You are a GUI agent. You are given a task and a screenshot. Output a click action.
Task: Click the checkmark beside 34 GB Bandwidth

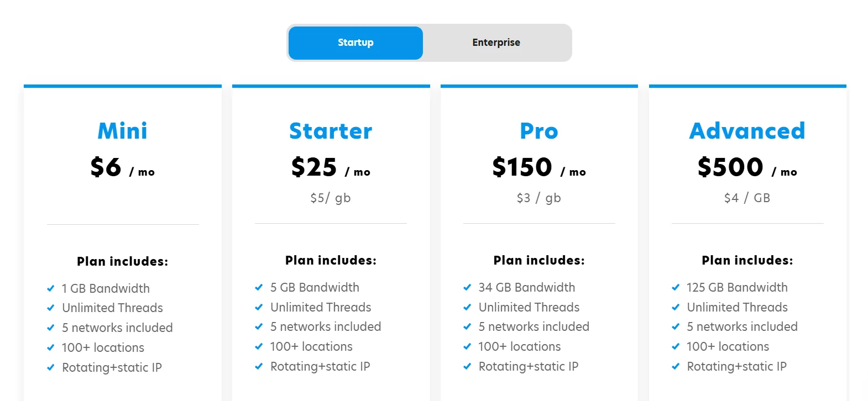tap(467, 287)
